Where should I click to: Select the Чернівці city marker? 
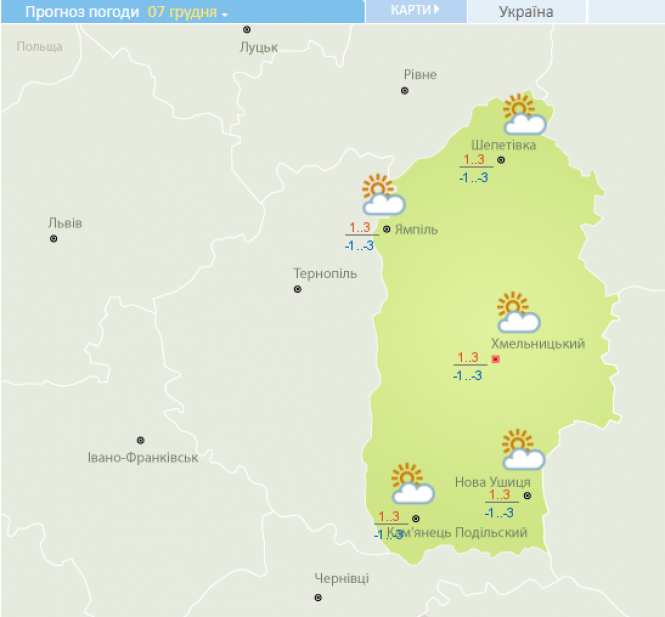(318, 597)
